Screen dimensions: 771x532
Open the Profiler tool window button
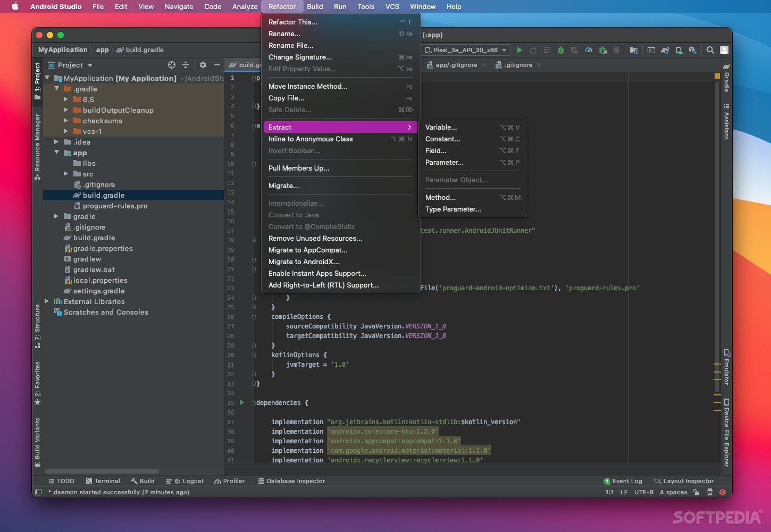point(230,481)
